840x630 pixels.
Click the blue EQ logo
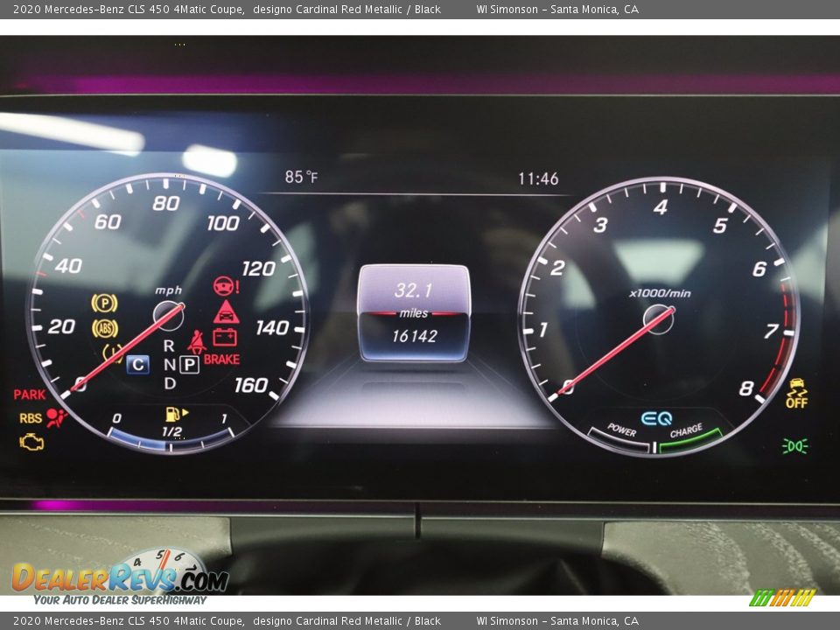click(656, 418)
